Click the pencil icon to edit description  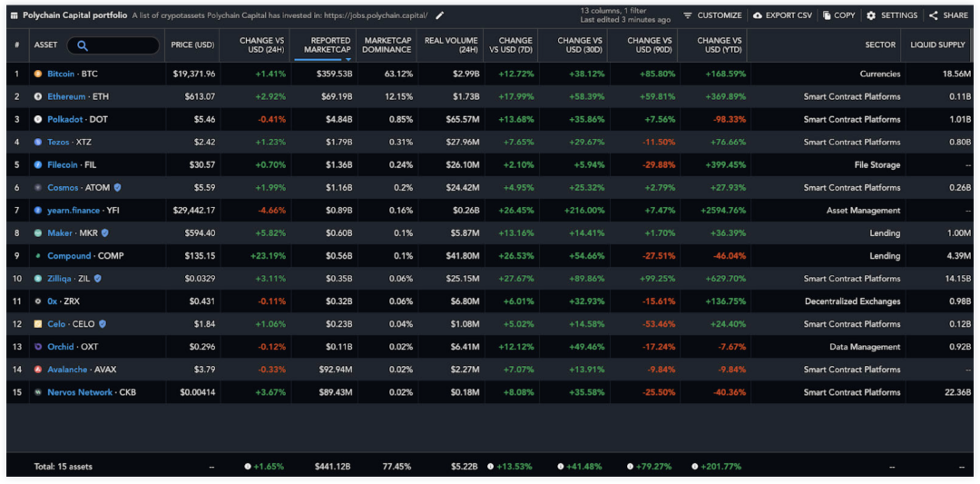tap(440, 15)
